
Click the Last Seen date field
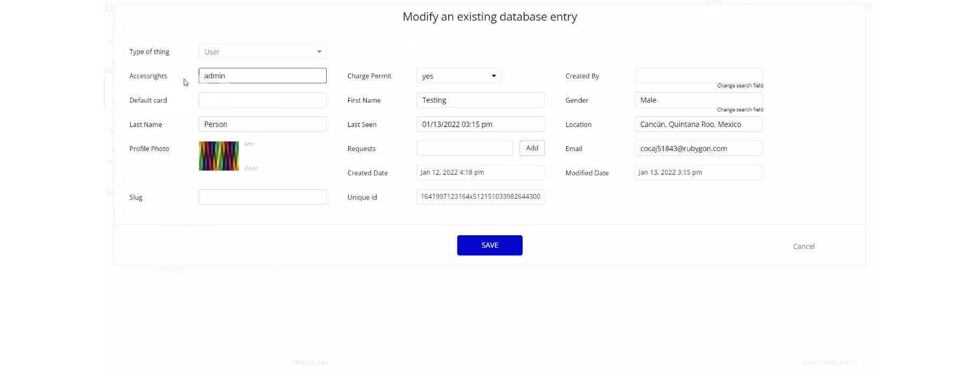480,124
